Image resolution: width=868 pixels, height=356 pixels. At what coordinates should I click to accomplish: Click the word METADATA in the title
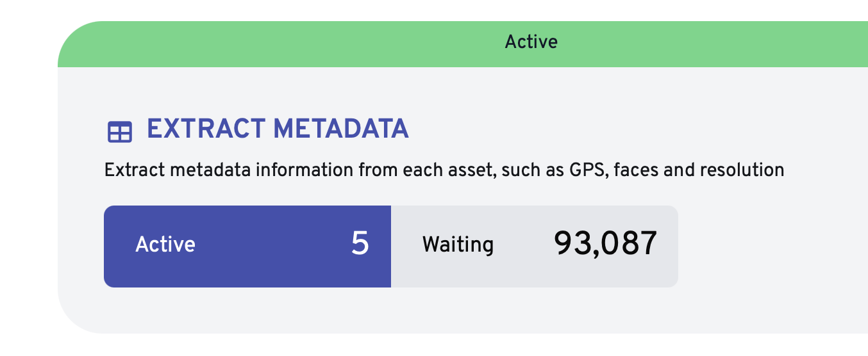pyautogui.click(x=341, y=129)
